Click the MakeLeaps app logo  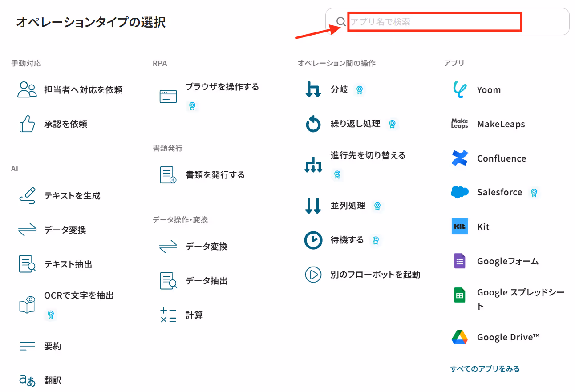pos(460,124)
